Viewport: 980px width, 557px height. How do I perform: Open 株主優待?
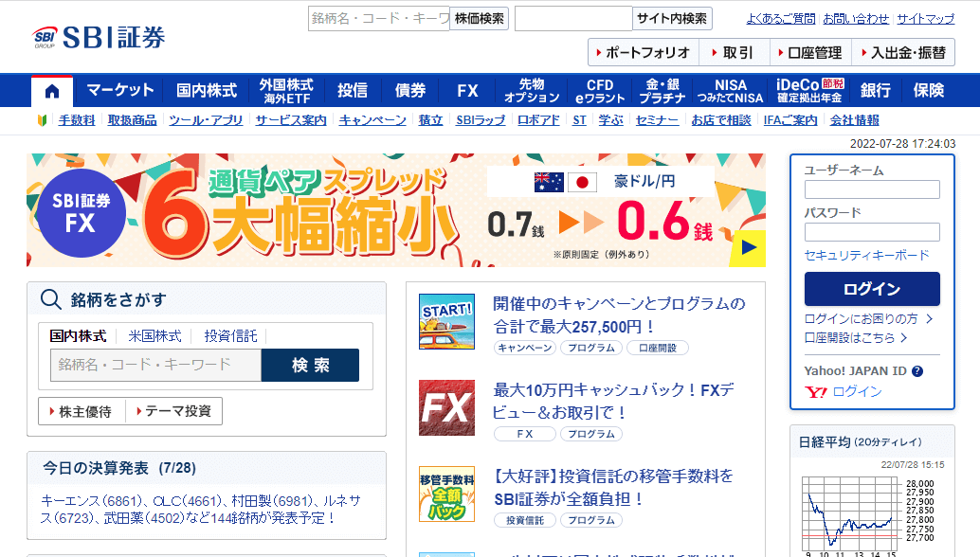point(82,411)
